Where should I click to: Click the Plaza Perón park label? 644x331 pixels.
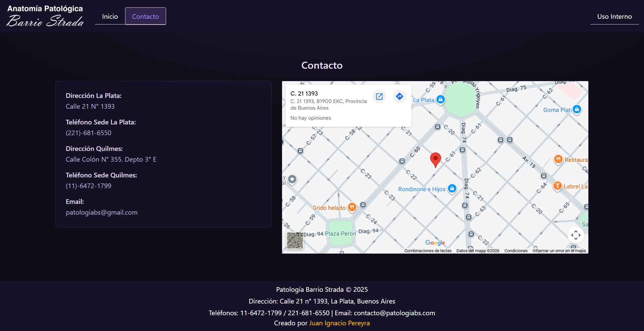pyautogui.click(x=340, y=234)
